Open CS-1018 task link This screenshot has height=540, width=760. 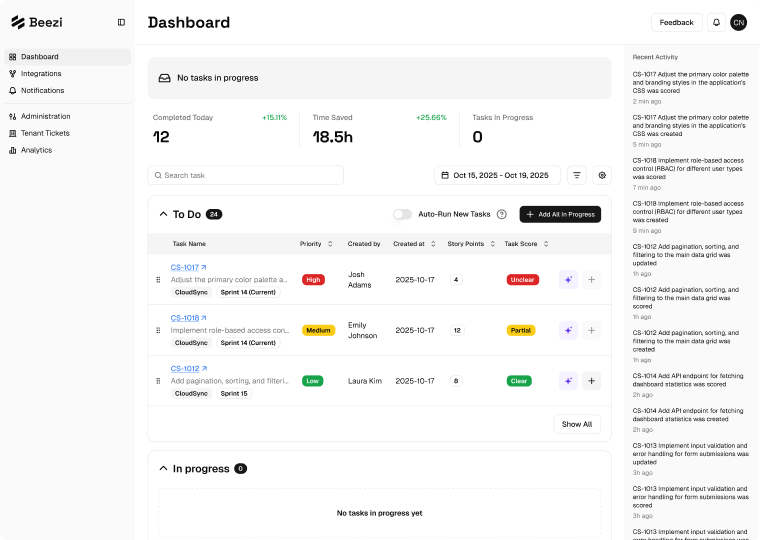pos(189,318)
